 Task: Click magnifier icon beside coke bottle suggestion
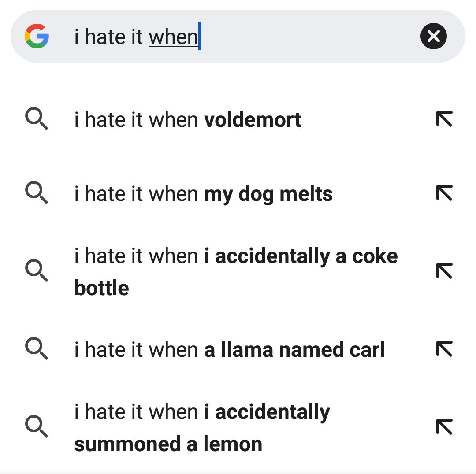37,270
